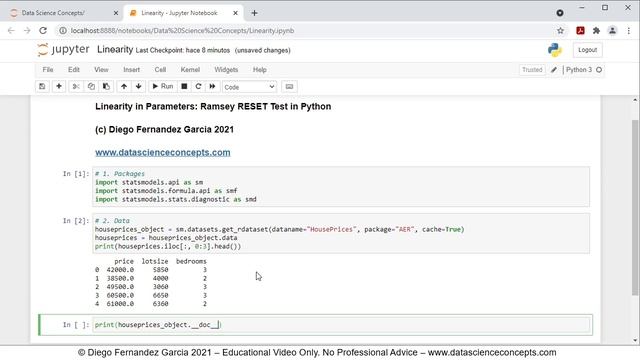
Task: Insert a cell below with the plus icon
Action: pyautogui.click(x=59, y=87)
